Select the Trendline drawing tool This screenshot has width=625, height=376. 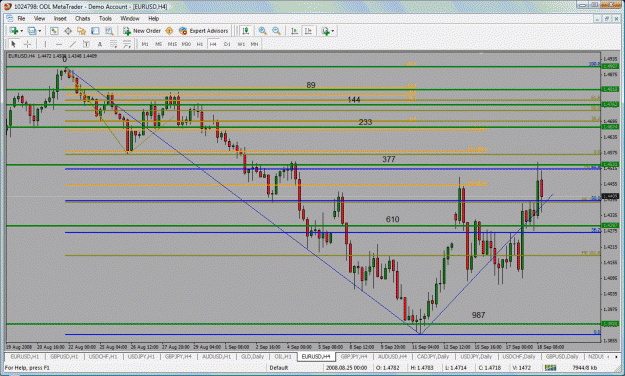click(x=73, y=44)
